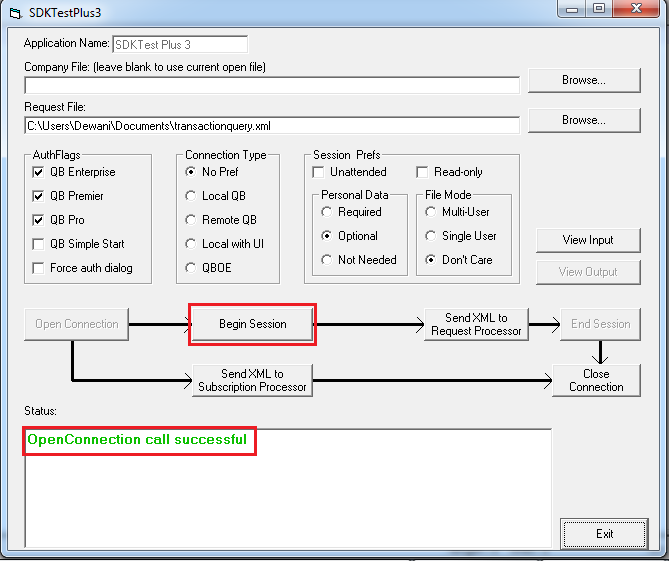Click the View Output button
Screen dimensions: 669x561
coord(588,272)
